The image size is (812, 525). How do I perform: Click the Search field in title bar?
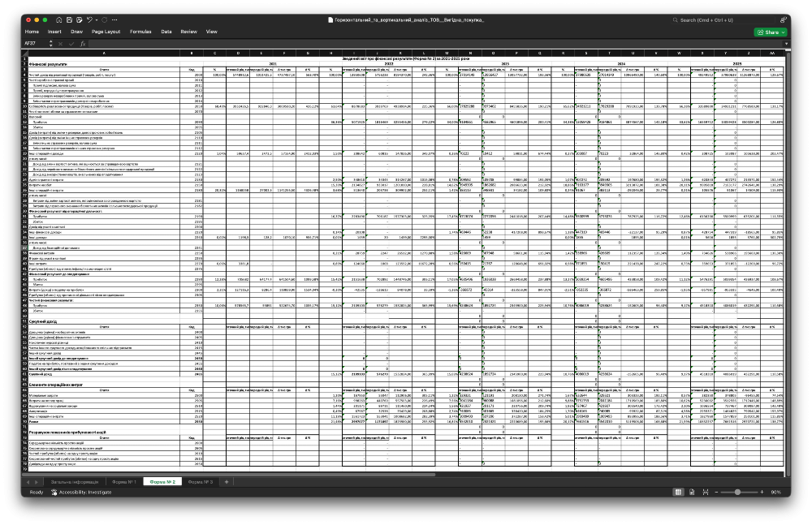(x=723, y=19)
